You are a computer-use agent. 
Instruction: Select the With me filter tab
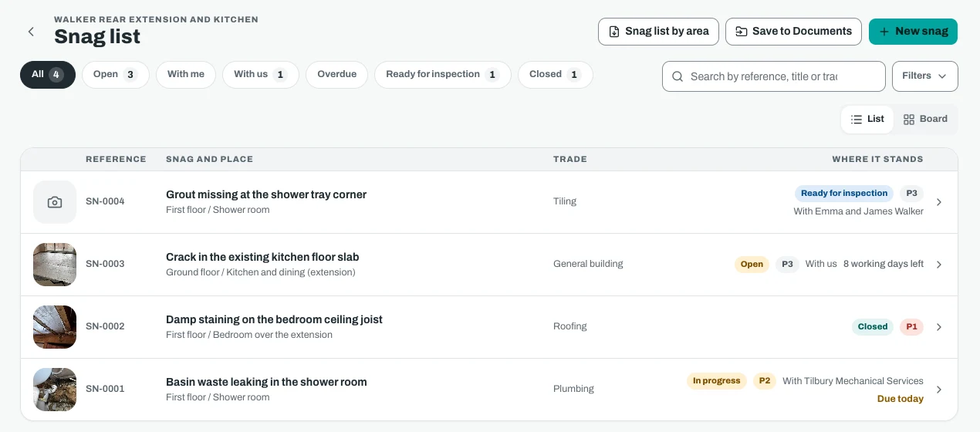click(186, 75)
